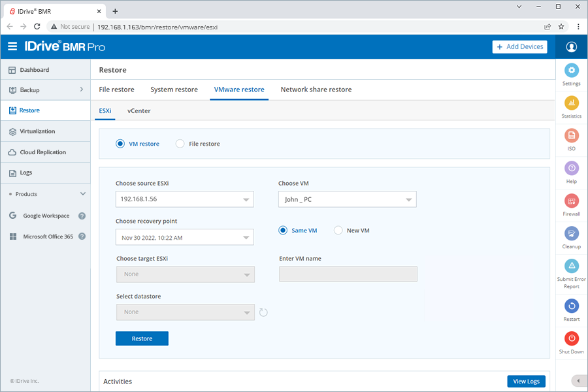Viewport: 588px width, 392px height.
Task: Select the File restore radio button
Action: 180,144
